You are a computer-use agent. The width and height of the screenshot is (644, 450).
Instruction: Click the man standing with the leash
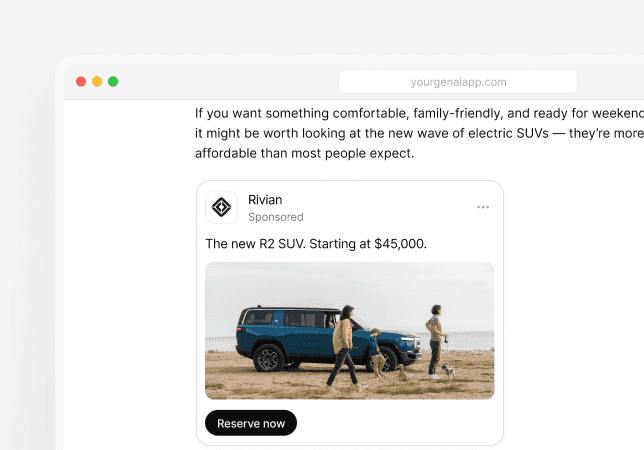(x=436, y=342)
